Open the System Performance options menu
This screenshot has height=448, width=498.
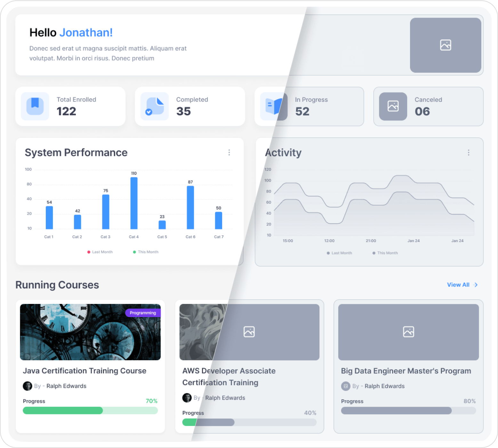(229, 152)
